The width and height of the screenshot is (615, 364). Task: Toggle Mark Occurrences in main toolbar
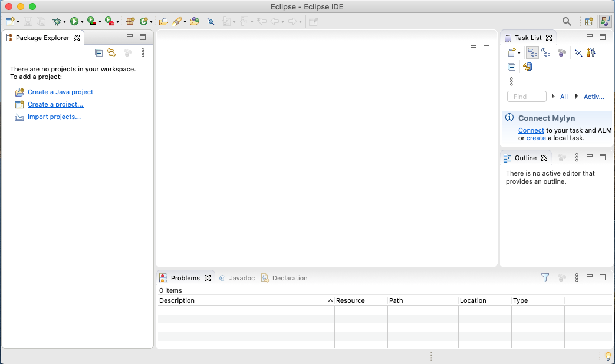[211, 21]
